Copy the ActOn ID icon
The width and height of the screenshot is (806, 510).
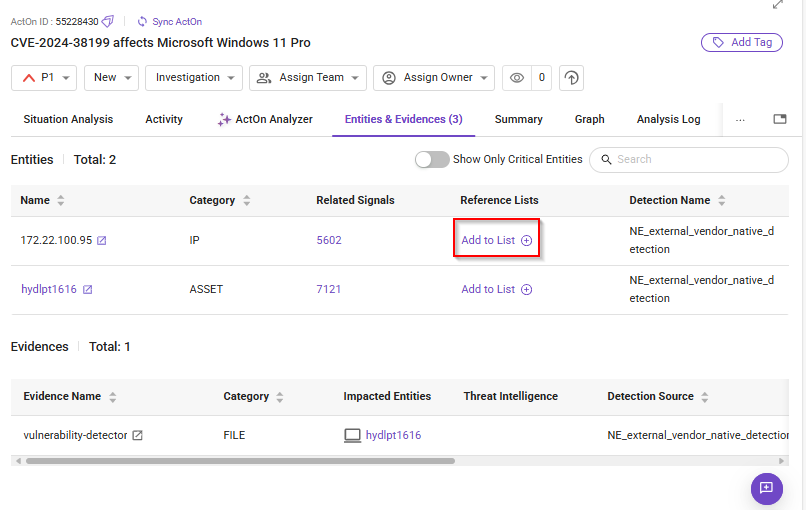click(107, 21)
